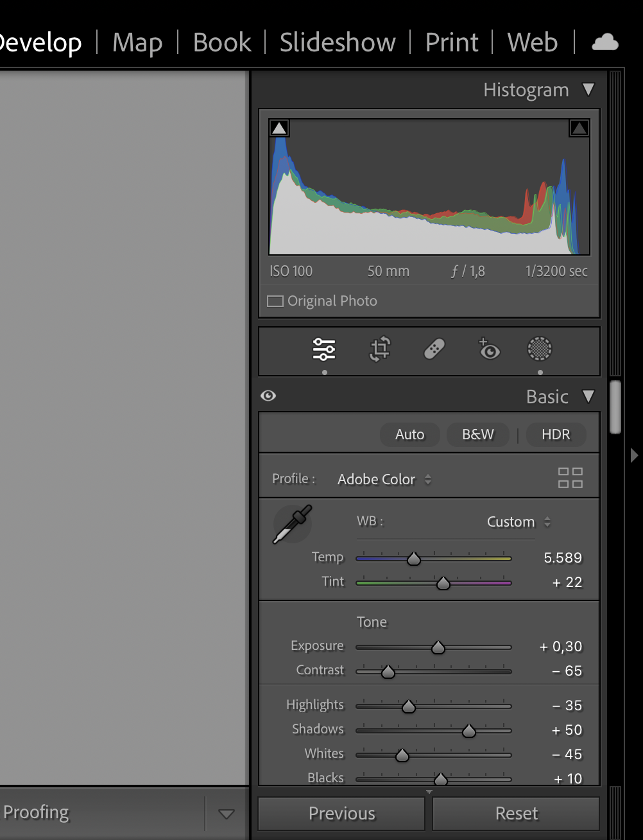This screenshot has height=840, width=643.
Task: Open the profile browser grid icon
Action: (x=570, y=478)
